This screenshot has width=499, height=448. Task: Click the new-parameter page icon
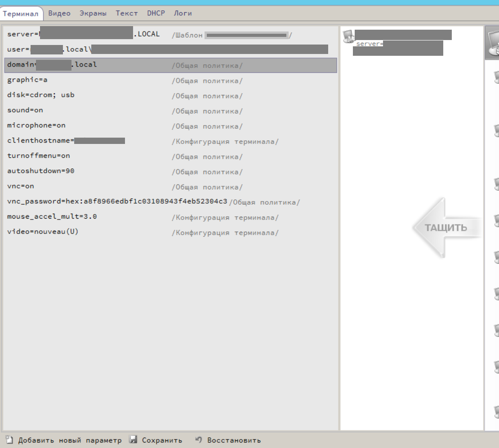(x=9, y=440)
